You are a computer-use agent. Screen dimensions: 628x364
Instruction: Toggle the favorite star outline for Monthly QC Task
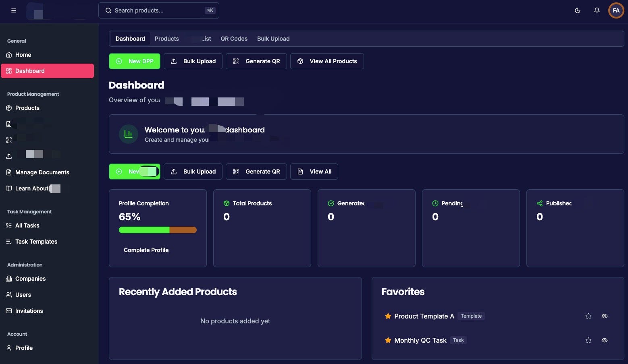588,340
